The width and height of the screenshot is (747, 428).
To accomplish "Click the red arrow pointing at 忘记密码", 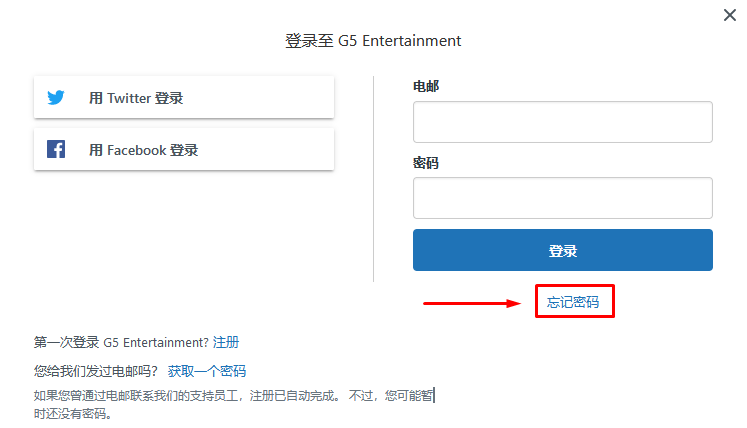I will click(472, 303).
